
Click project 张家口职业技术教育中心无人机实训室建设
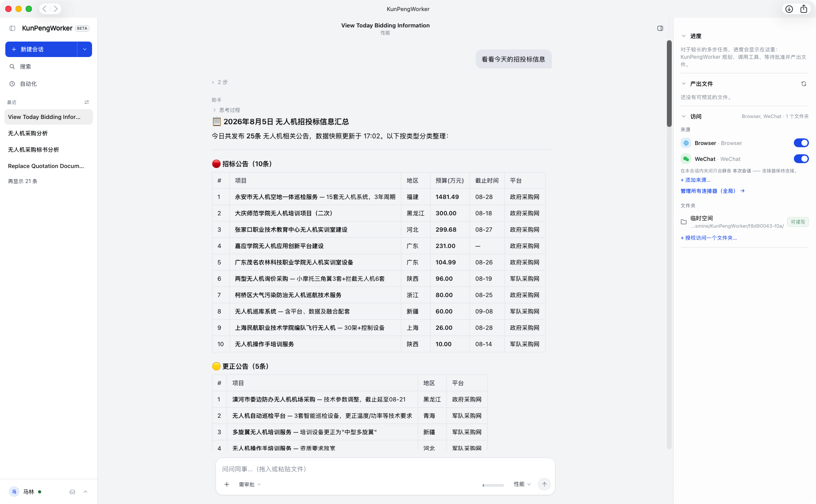click(291, 230)
